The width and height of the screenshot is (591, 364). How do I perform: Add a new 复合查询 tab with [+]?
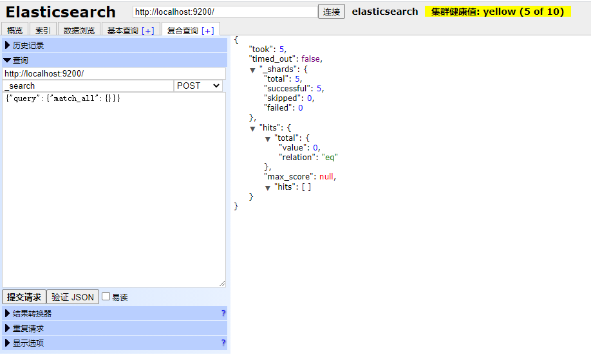[x=208, y=30]
